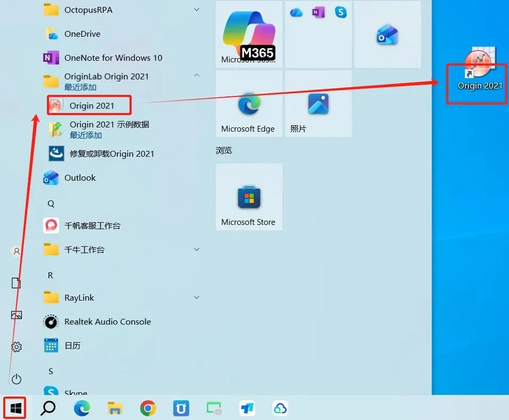Image resolution: width=509 pixels, height=420 pixels.
Task: Open the Microsoft 365 tile
Action: click(x=249, y=35)
